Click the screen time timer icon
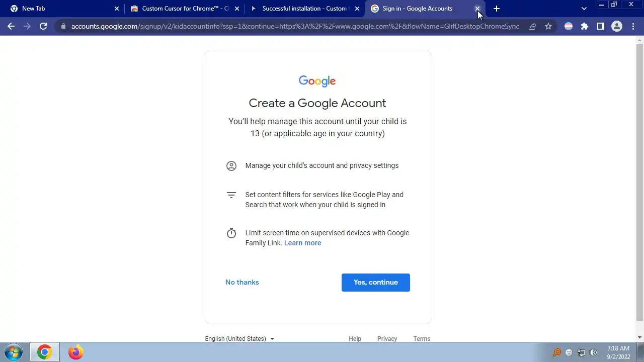The image size is (644, 362). [231, 233]
